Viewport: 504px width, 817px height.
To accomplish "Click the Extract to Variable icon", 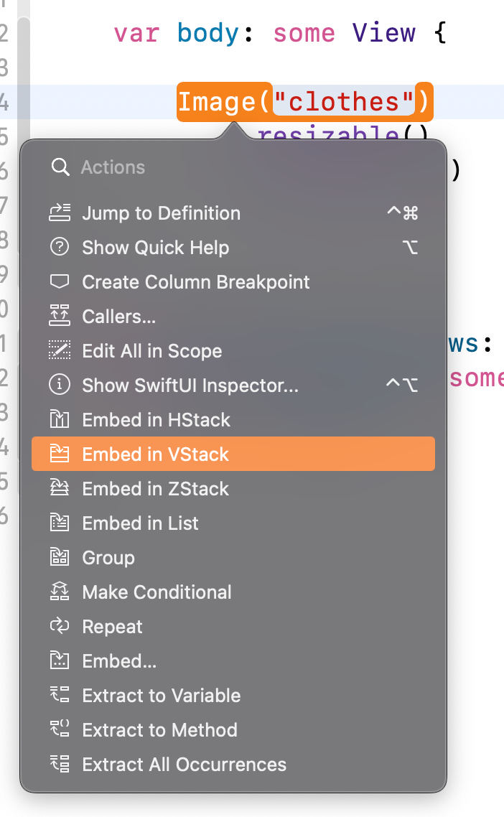I will [x=60, y=695].
